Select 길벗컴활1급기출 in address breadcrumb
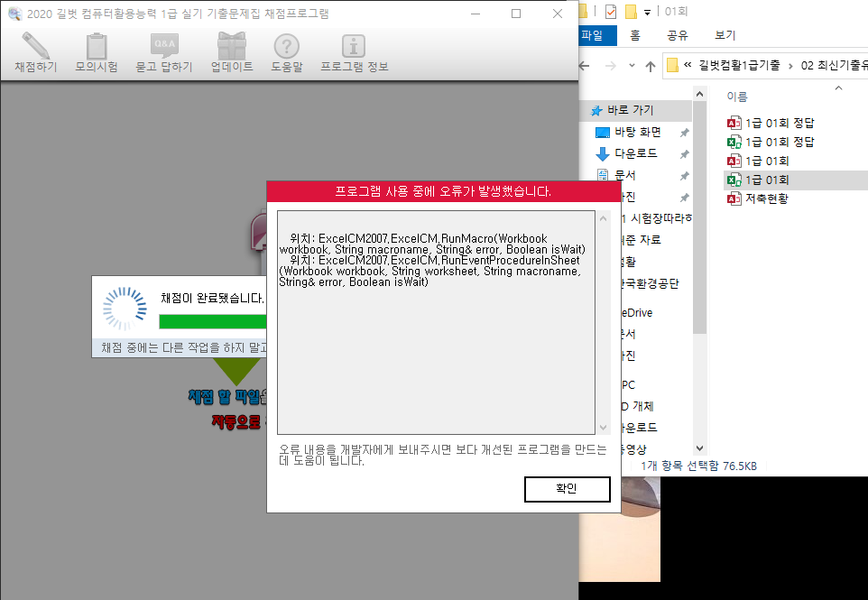868x600 pixels. (739, 66)
